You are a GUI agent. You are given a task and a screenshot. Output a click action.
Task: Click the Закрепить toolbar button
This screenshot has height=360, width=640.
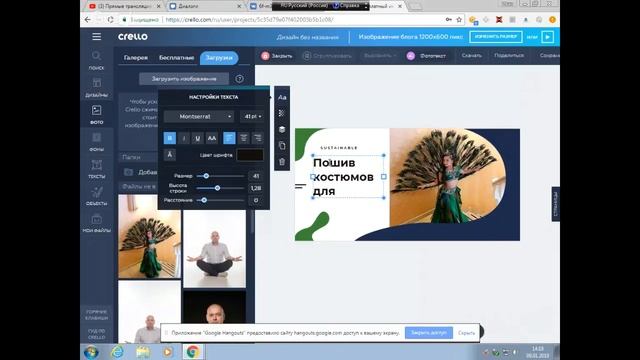[x=277, y=56]
